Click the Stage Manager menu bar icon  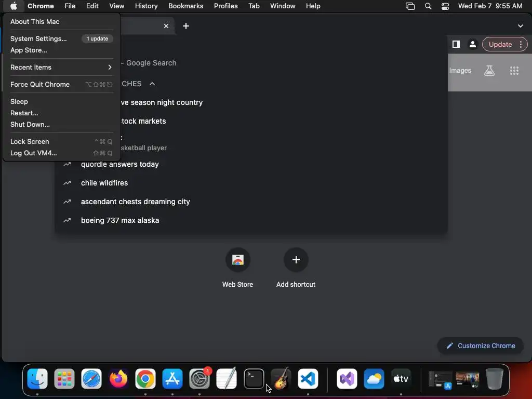click(x=410, y=6)
